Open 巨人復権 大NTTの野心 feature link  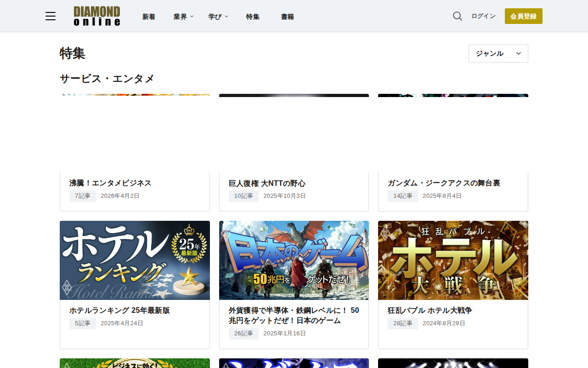coord(267,184)
